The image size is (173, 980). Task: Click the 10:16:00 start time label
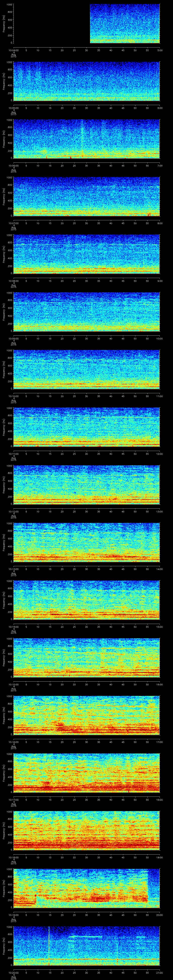(x=13, y=742)
